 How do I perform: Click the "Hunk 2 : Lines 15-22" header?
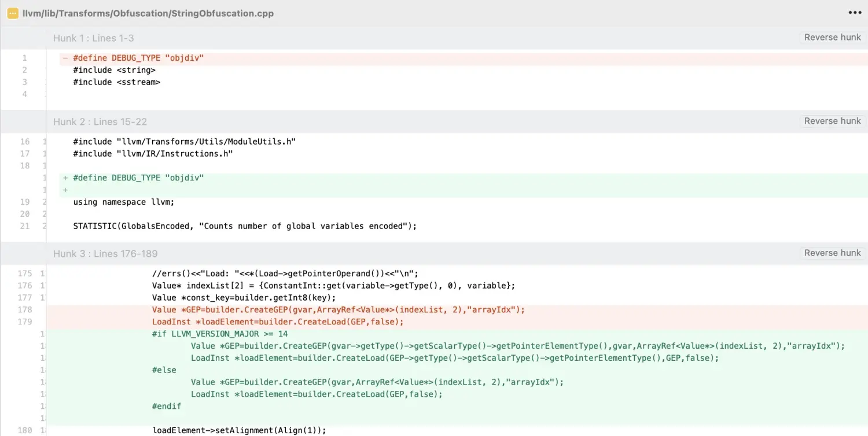click(x=100, y=122)
